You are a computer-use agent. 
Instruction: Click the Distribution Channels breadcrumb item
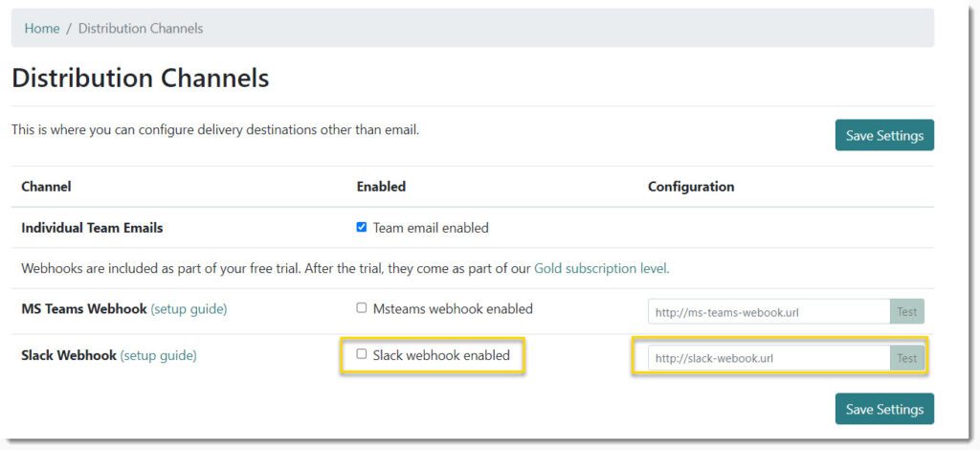click(x=141, y=28)
